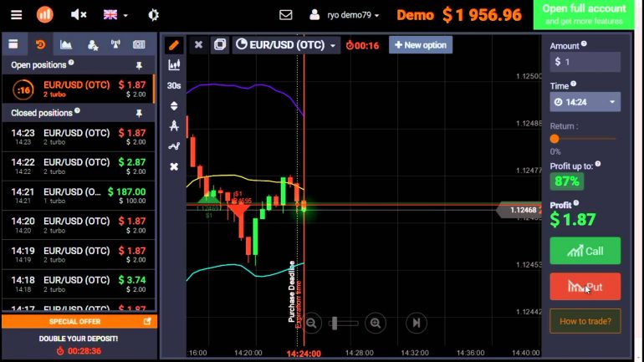
Task: Change the 30s candle timeframe
Action: click(x=174, y=85)
